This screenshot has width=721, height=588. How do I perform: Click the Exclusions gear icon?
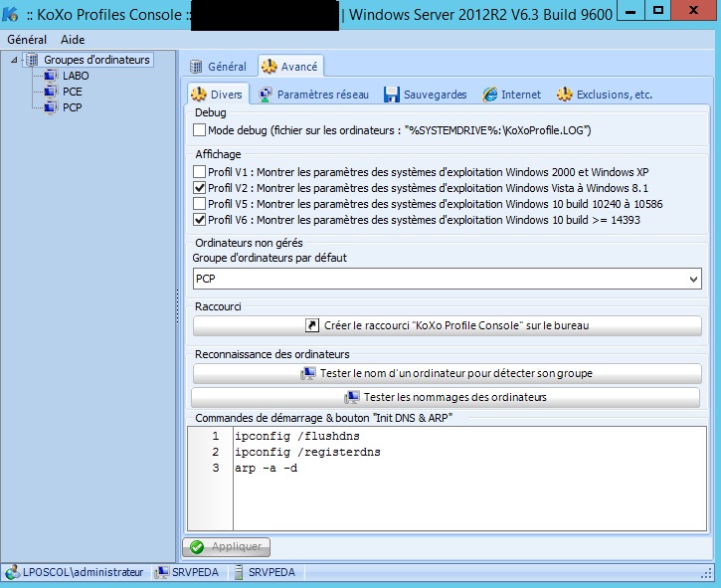[565, 95]
